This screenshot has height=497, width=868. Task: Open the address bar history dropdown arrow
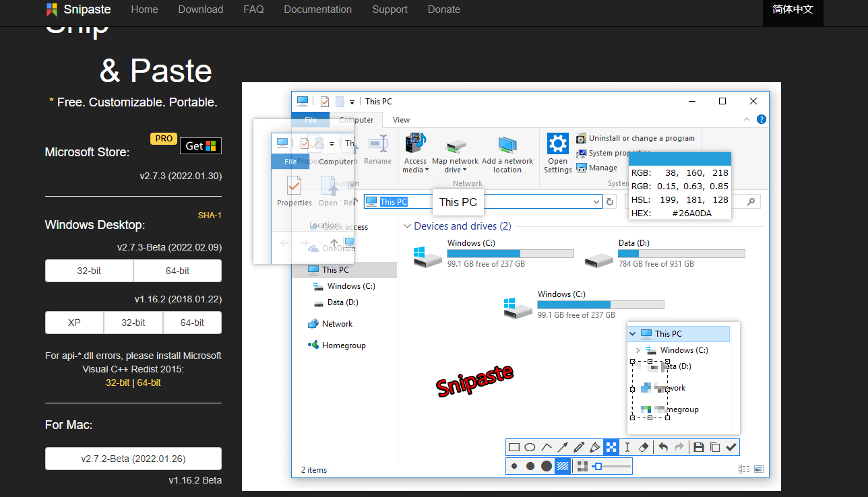tap(596, 201)
